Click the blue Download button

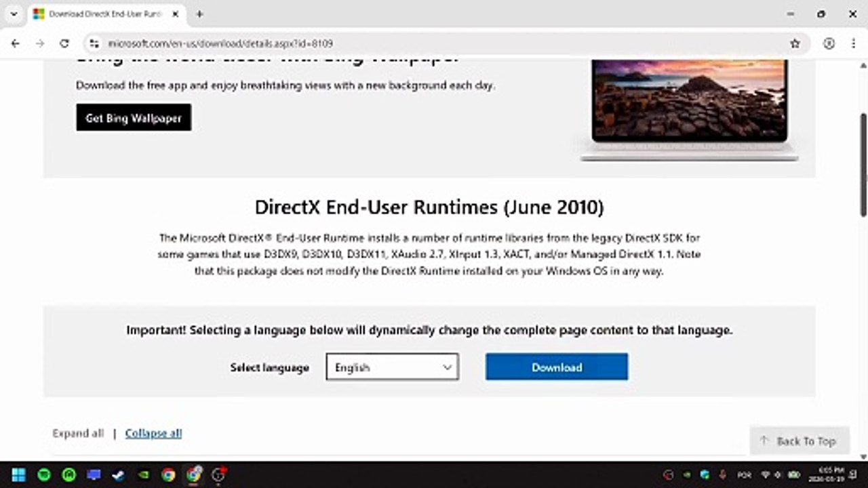click(x=557, y=367)
